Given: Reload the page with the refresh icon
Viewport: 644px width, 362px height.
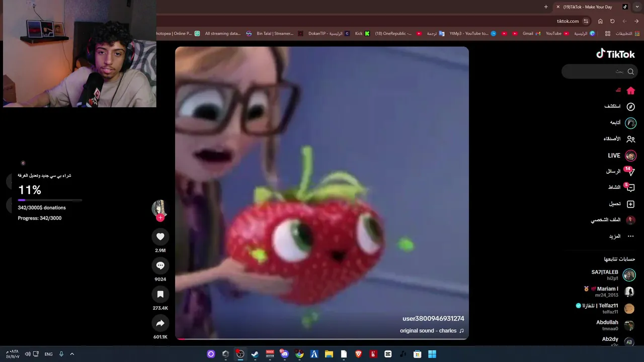Looking at the screenshot, I should pos(612,21).
